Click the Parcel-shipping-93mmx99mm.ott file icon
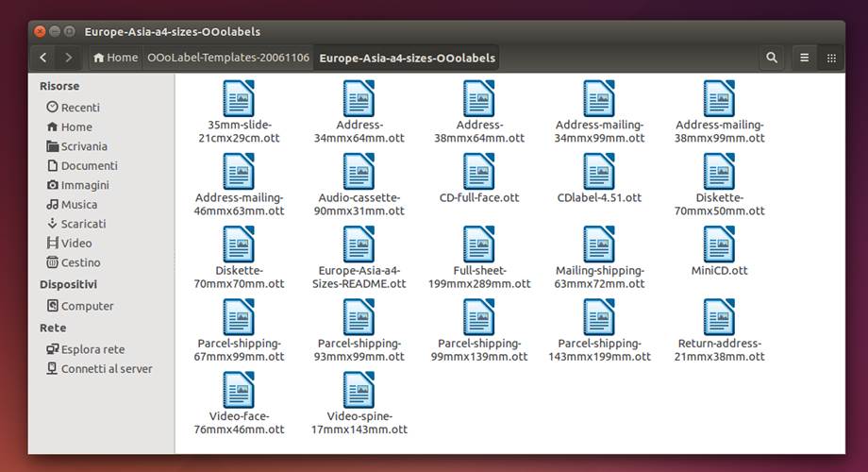This screenshot has height=472, width=868. (359, 317)
